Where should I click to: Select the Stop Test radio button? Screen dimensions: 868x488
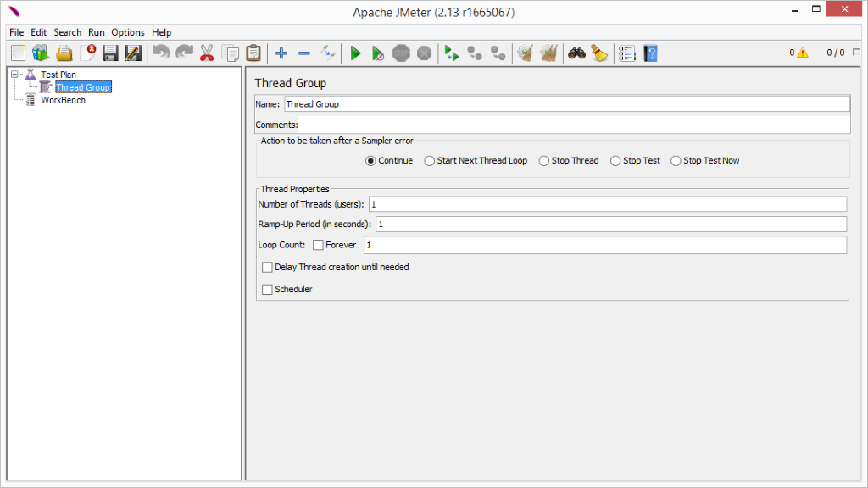point(615,161)
